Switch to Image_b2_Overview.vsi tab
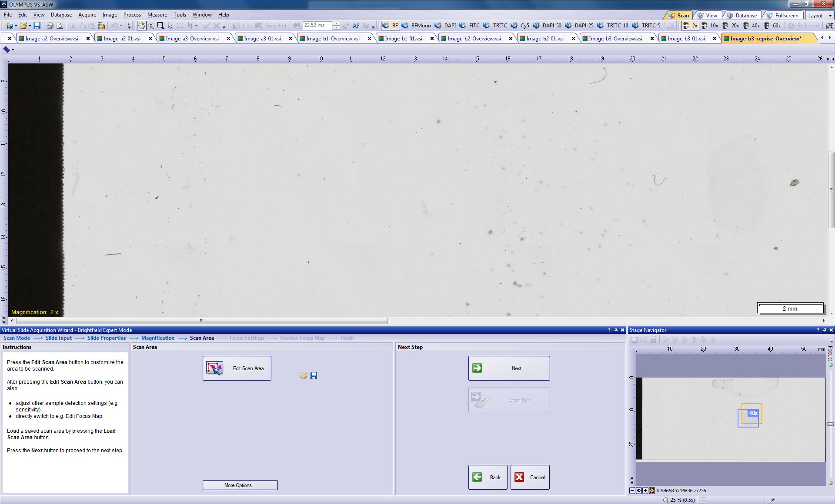 pyautogui.click(x=474, y=39)
